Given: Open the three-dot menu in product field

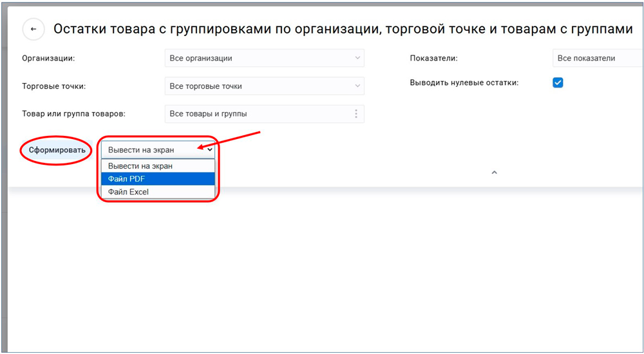Looking at the screenshot, I should pos(355,114).
